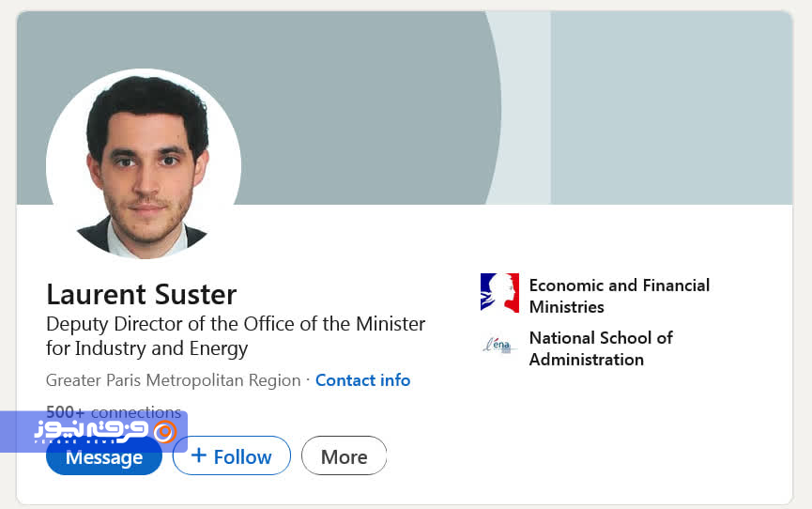Click the "for Industry and Energy" headline line
The width and height of the screenshot is (812, 509).
146,348
